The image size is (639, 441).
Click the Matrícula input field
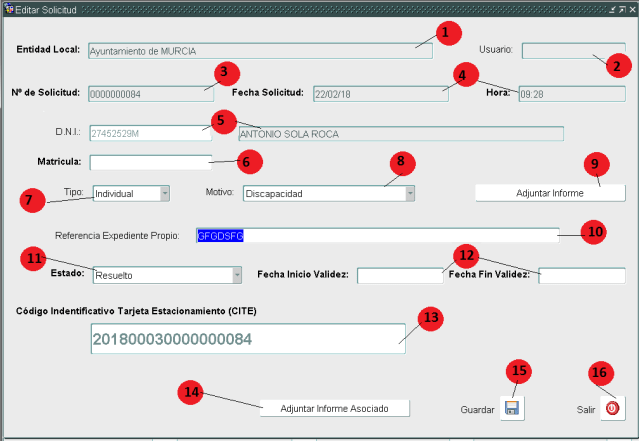(x=150, y=162)
